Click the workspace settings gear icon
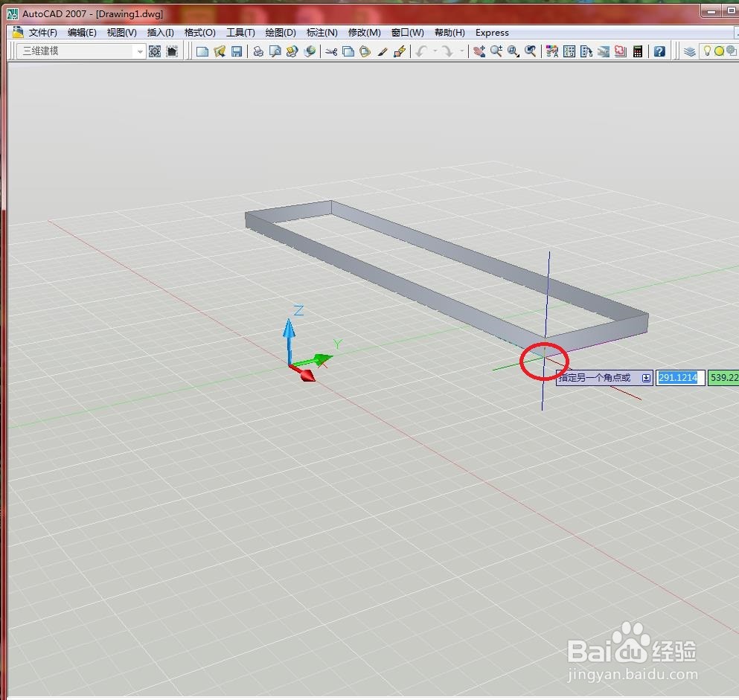Image resolution: width=739 pixels, height=700 pixels. click(x=155, y=51)
